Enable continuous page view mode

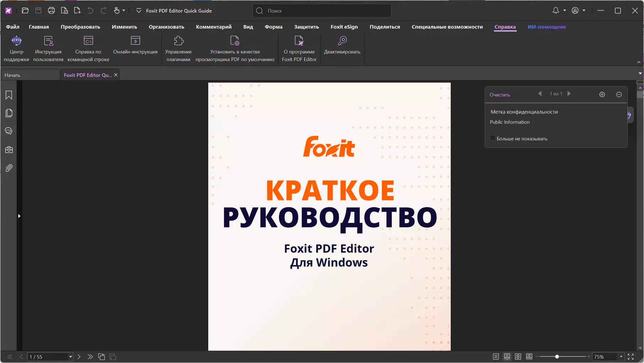pos(507,357)
